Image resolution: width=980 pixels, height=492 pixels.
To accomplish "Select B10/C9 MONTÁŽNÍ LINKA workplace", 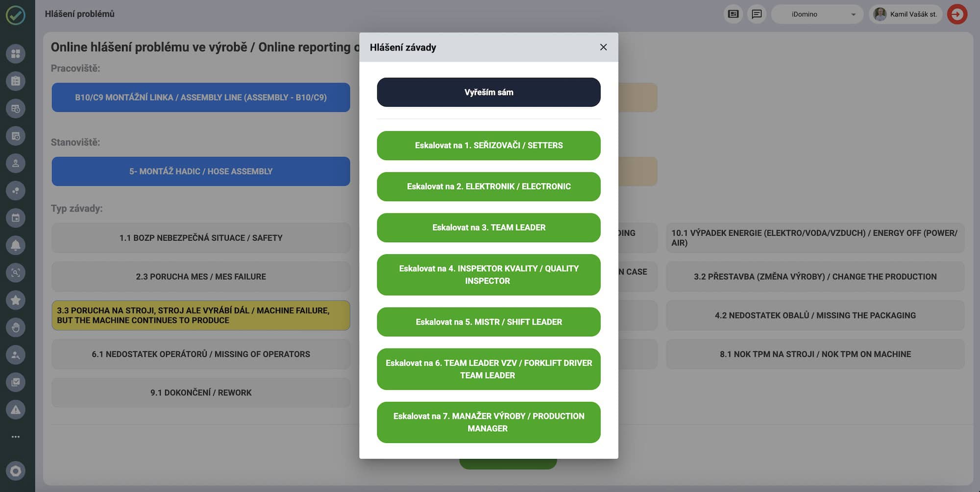I will tap(201, 98).
